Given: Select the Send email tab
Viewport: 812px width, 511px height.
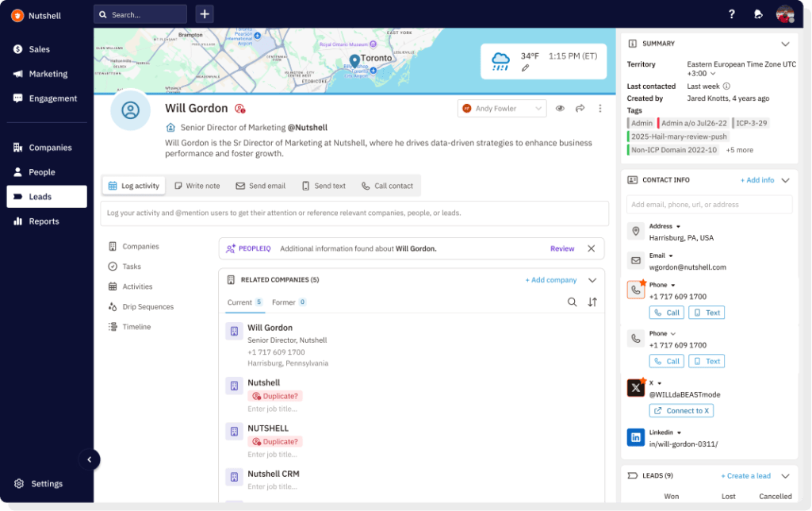Looking at the screenshot, I should click(x=260, y=186).
